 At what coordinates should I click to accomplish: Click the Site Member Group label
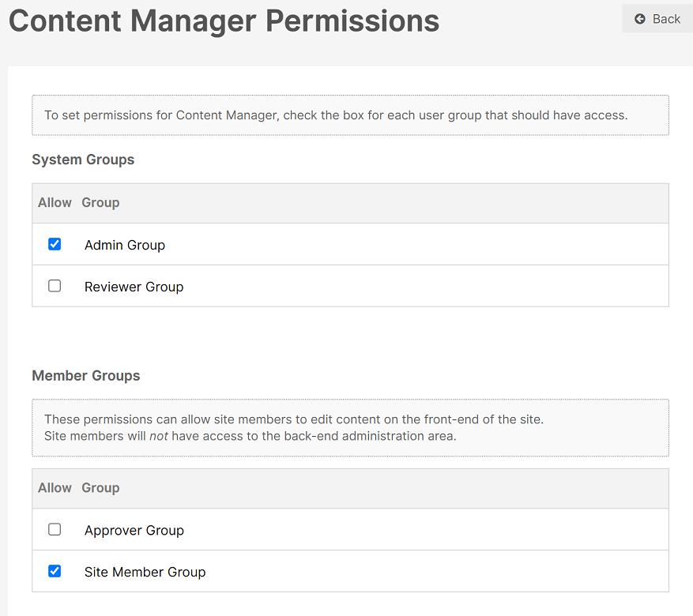[x=145, y=573]
